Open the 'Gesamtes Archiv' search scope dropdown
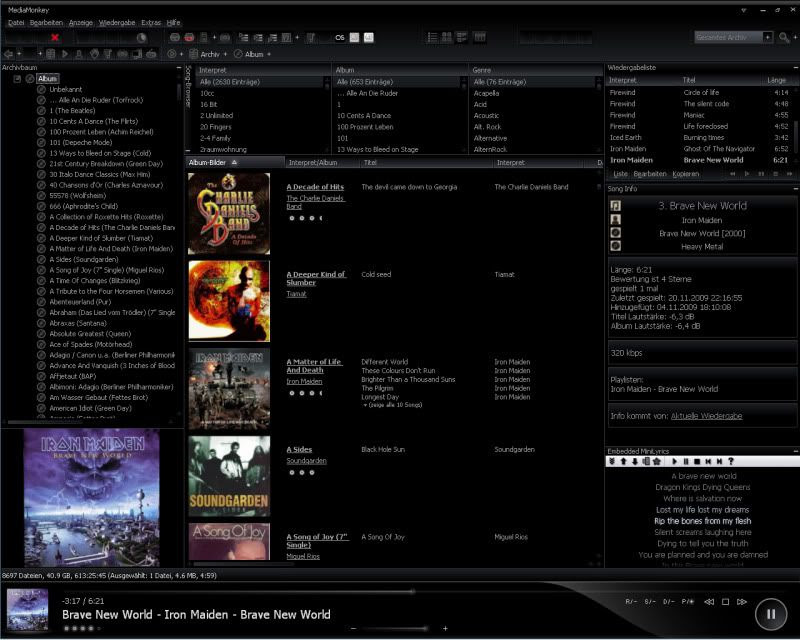800x640 pixels. (767, 37)
